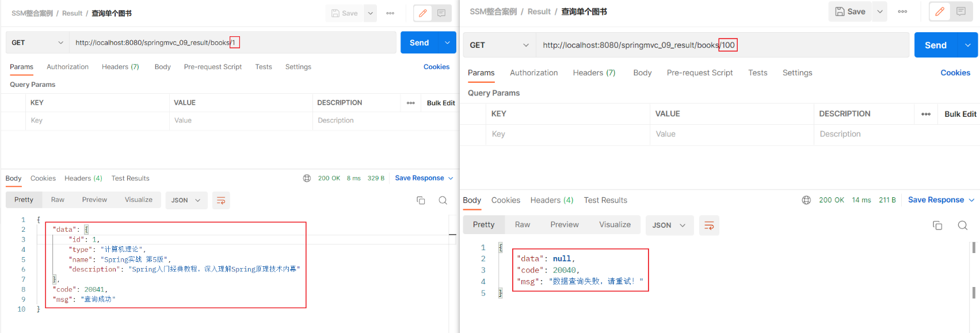
Task: Toggle the line wrap icon in the right response
Action: pyautogui.click(x=709, y=225)
